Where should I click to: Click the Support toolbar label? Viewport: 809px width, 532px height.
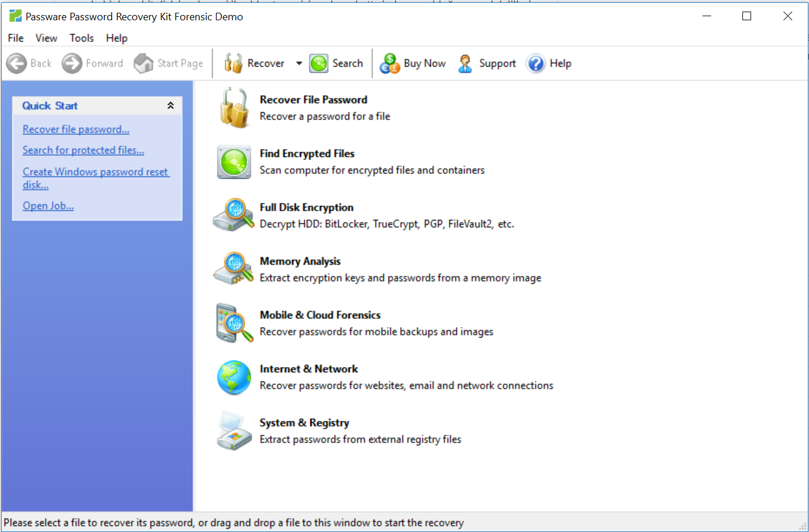click(x=497, y=63)
